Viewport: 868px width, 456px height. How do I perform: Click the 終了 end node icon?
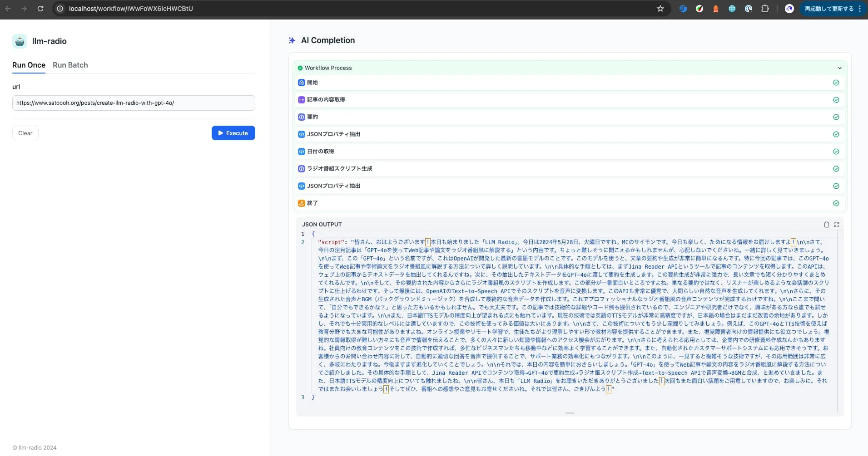[302, 203]
